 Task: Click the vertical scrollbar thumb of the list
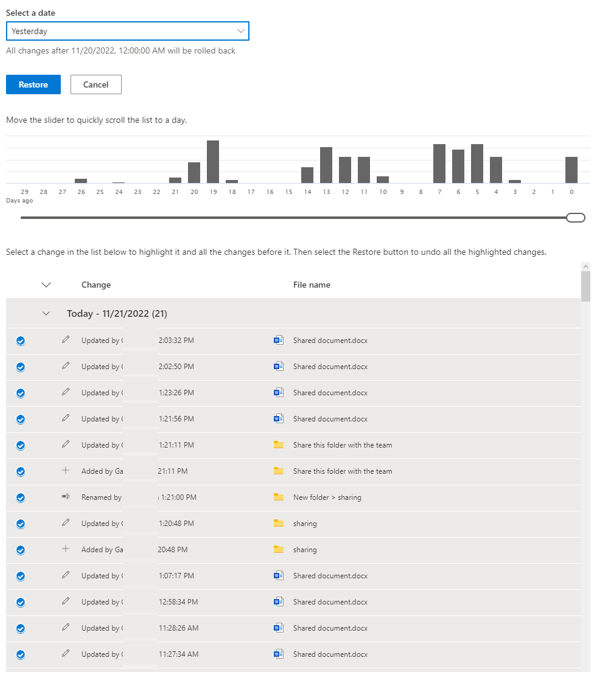pos(585,286)
